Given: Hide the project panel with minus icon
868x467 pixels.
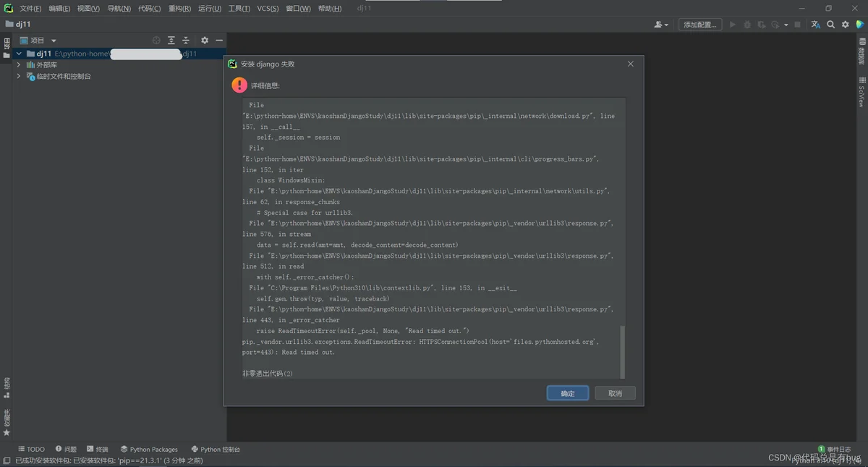Looking at the screenshot, I should tap(219, 41).
